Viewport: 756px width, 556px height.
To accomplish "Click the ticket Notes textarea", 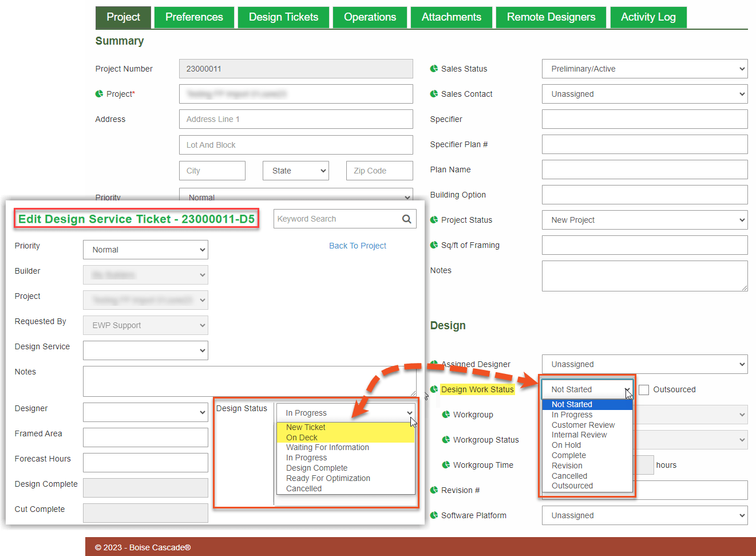I will pos(250,381).
